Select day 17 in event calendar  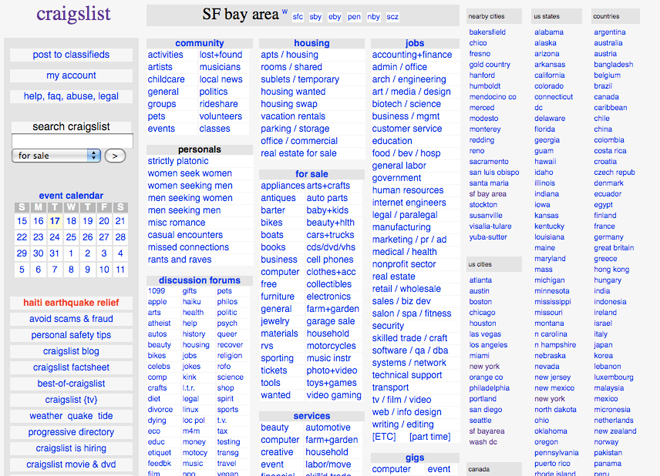[55, 221]
